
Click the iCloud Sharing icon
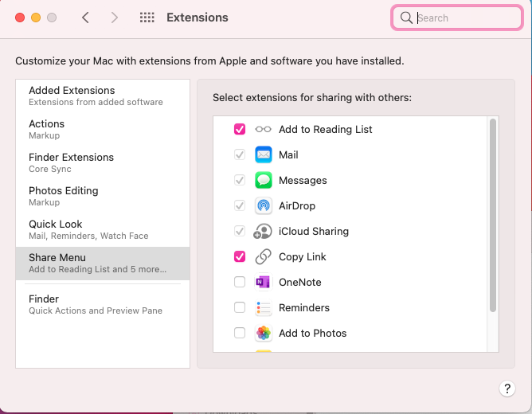point(263,231)
